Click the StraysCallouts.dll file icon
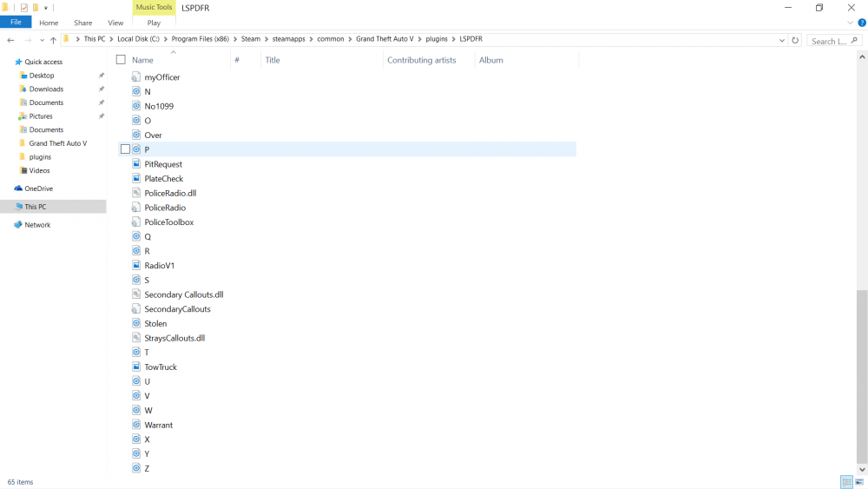Viewport: 868px width, 489px height. click(136, 337)
